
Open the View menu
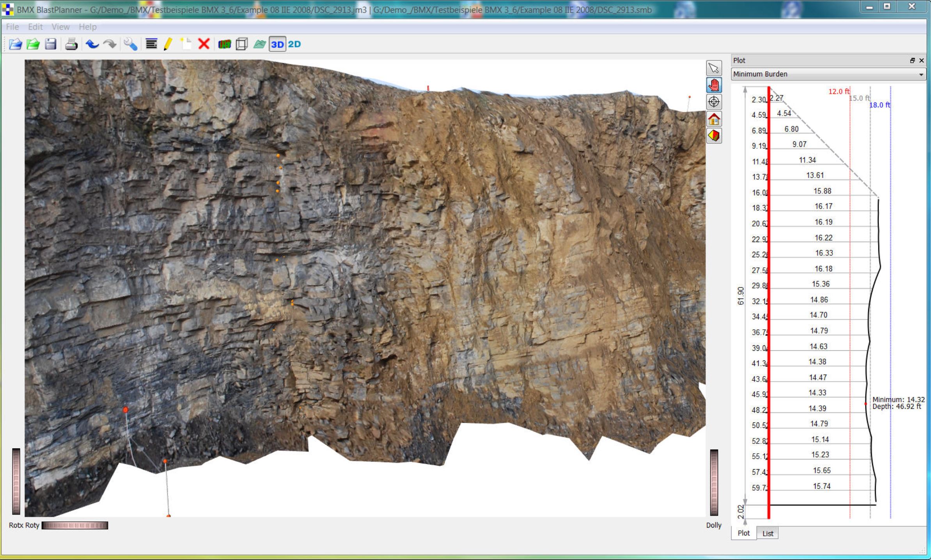(60, 27)
